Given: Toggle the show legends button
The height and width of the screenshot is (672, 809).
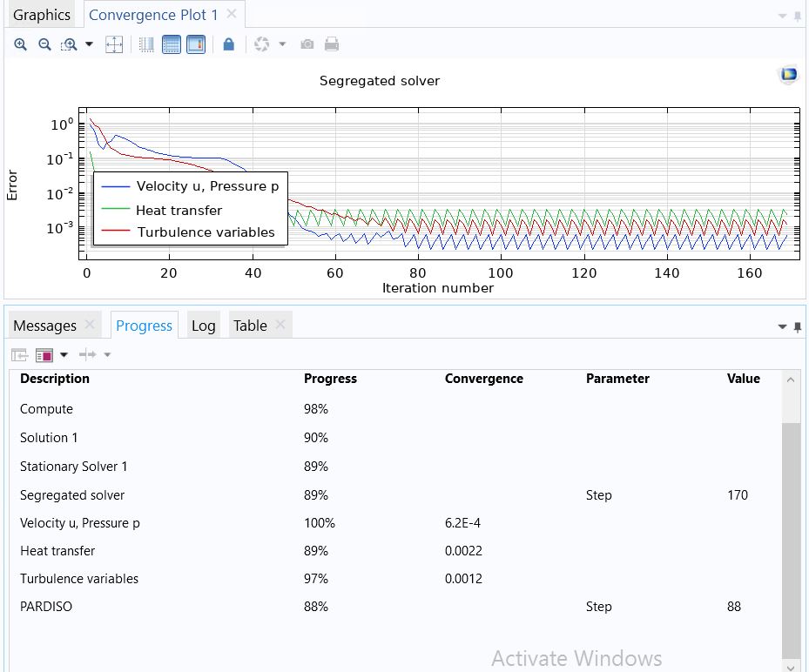Looking at the screenshot, I should tap(196, 44).
